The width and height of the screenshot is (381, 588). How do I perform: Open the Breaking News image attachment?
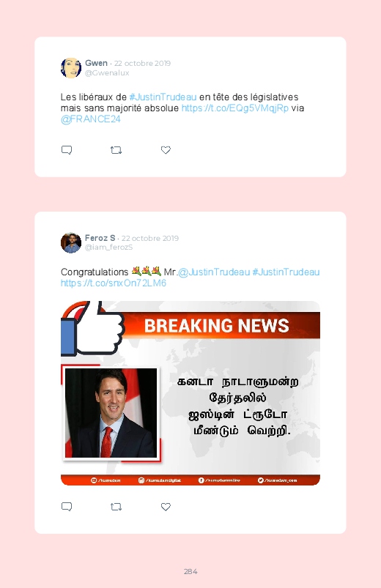coord(190,393)
